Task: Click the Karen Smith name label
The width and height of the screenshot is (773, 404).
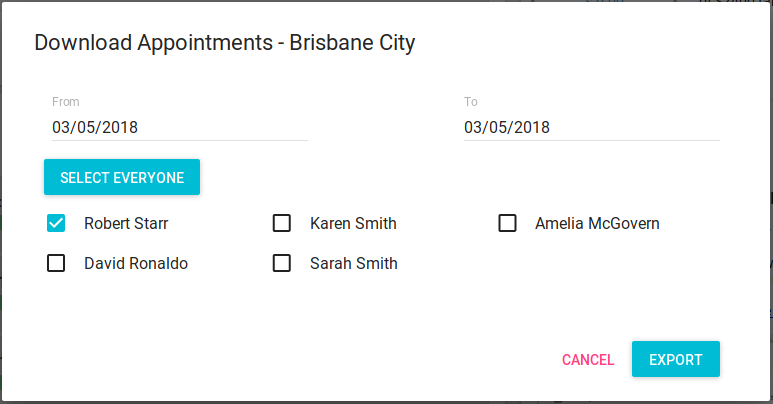Action: (353, 224)
